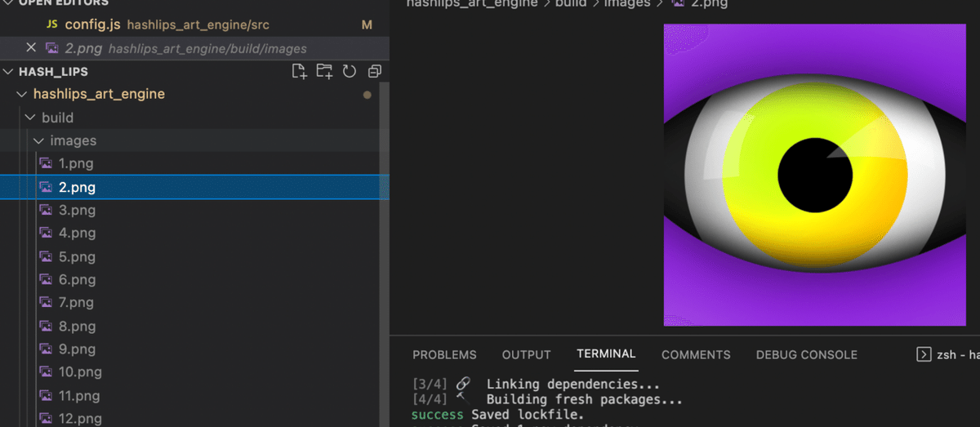Refresh the explorer with the refresh icon
This screenshot has width=980, height=427.
(350, 71)
